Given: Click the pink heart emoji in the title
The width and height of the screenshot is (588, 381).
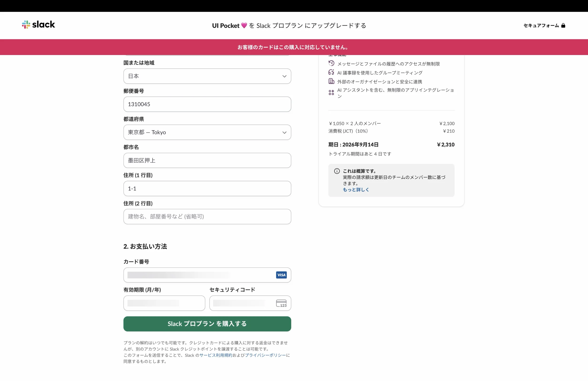Looking at the screenshot, I should [244, 25].
